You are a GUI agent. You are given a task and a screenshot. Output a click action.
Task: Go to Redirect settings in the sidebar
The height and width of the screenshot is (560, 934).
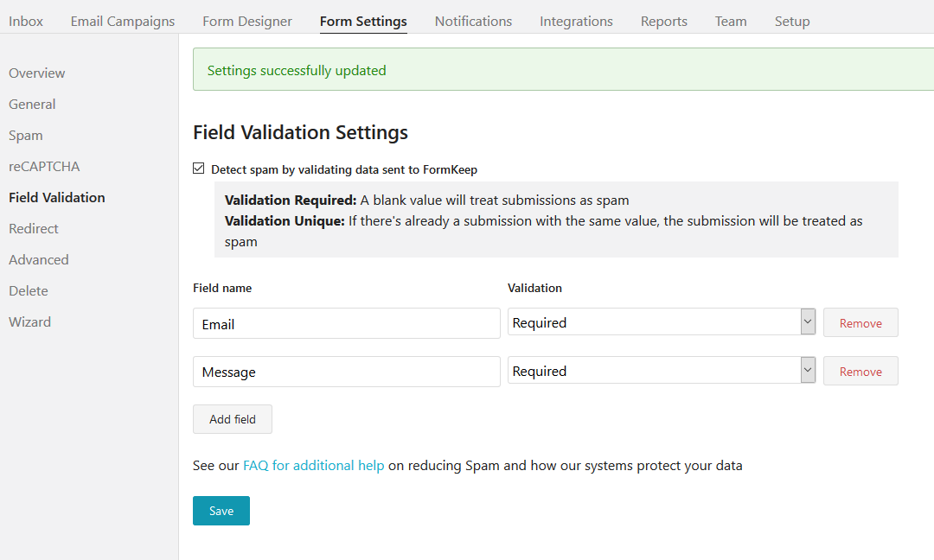(x=34, y=228)
